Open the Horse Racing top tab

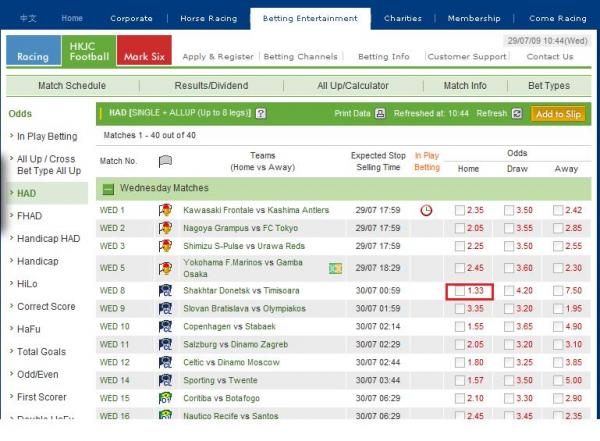[x=207, y=18]
